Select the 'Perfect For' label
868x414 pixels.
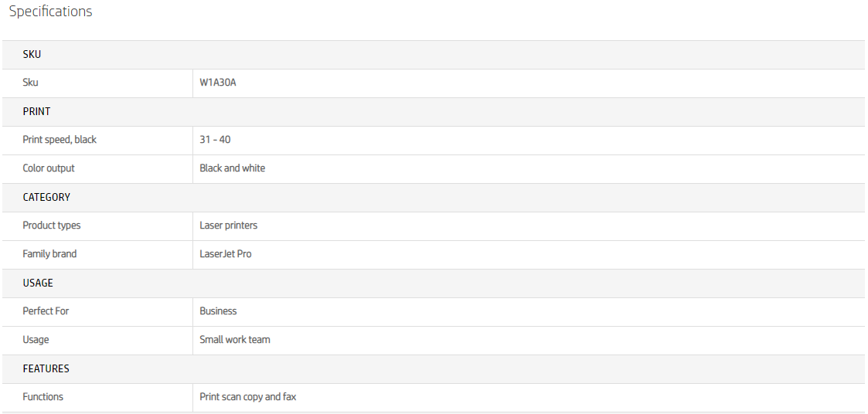point(46,311)
